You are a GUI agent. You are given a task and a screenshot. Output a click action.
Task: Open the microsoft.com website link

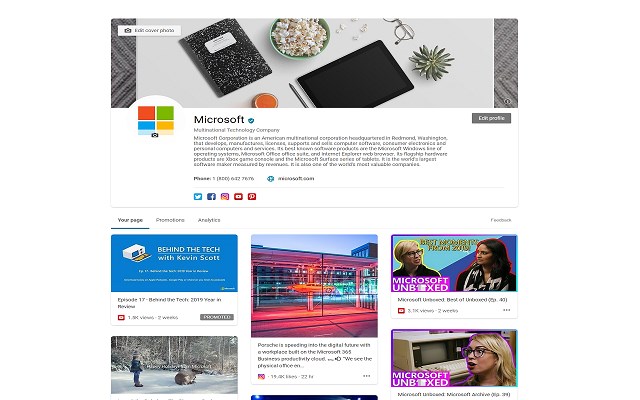296,179
